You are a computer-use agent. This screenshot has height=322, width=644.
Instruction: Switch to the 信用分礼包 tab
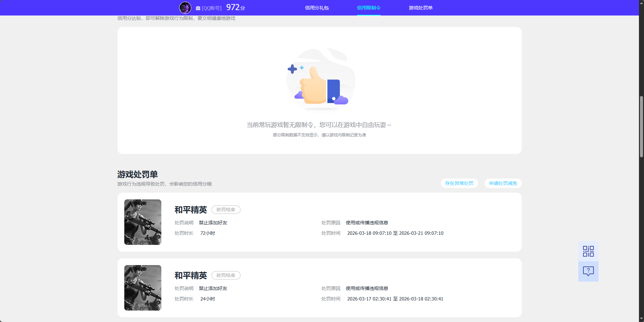click(317, 8)
